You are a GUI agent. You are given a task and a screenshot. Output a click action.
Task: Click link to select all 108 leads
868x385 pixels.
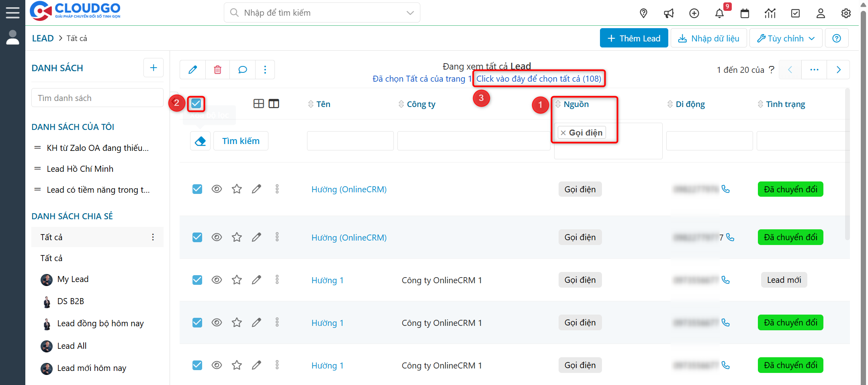click(x=538, y=79)
